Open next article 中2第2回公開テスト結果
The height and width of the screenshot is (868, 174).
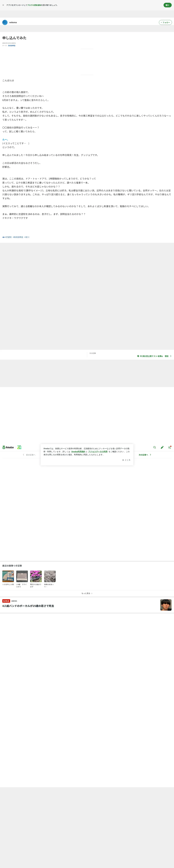(154, 356)
